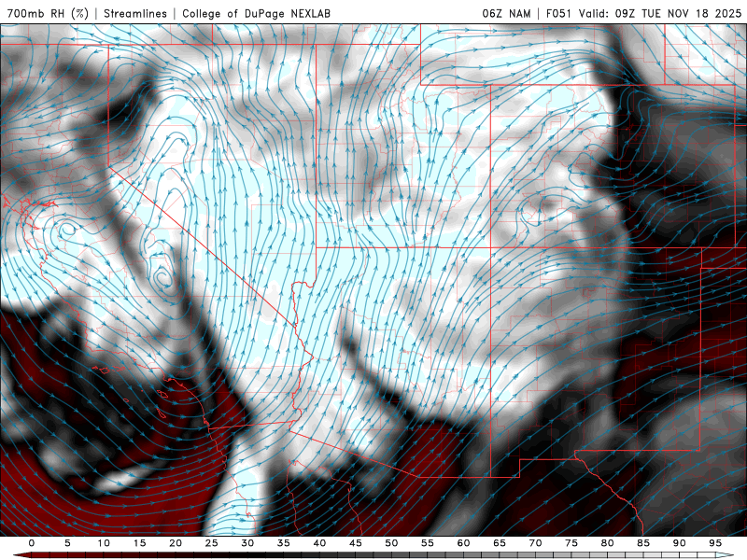Select the "10" label on the color scale
This screenshot has height=560, width=747.
(x=104, y=543)
